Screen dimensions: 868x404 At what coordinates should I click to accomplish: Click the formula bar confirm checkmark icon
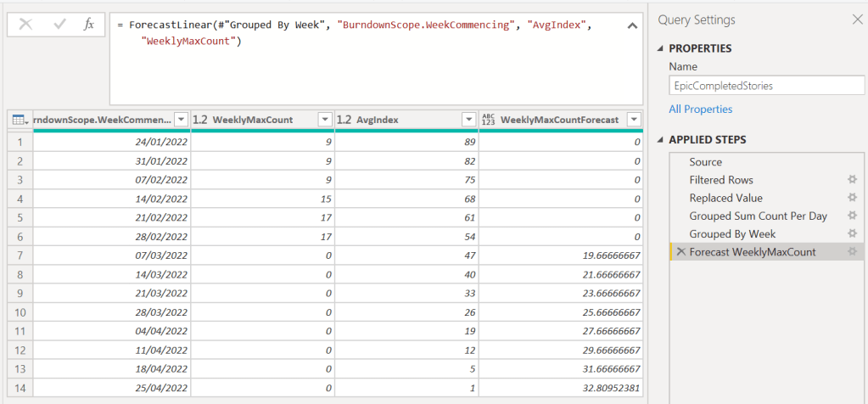click(x=59, y=25)
